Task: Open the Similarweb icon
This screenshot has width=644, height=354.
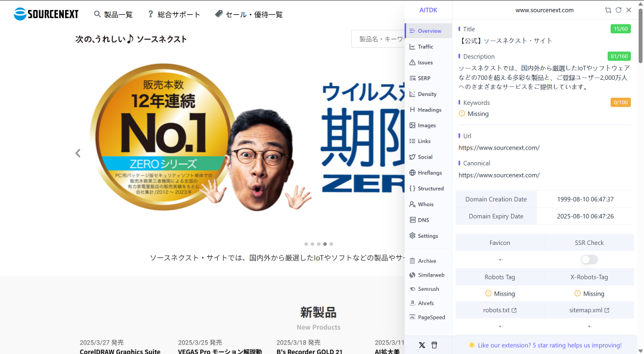Action: point(413,275)
